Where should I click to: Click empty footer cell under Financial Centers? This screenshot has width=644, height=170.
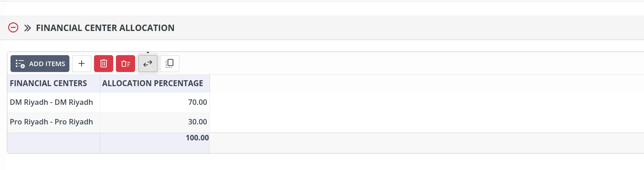[x=54, y=143]
